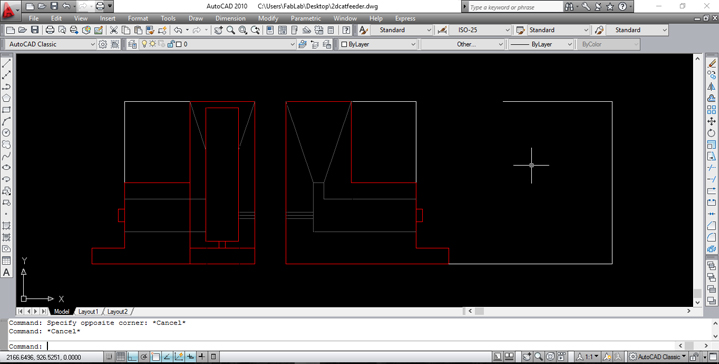Click the Pan realtime icon
Viewport: 719px width, 364px height.
(218, 30)
